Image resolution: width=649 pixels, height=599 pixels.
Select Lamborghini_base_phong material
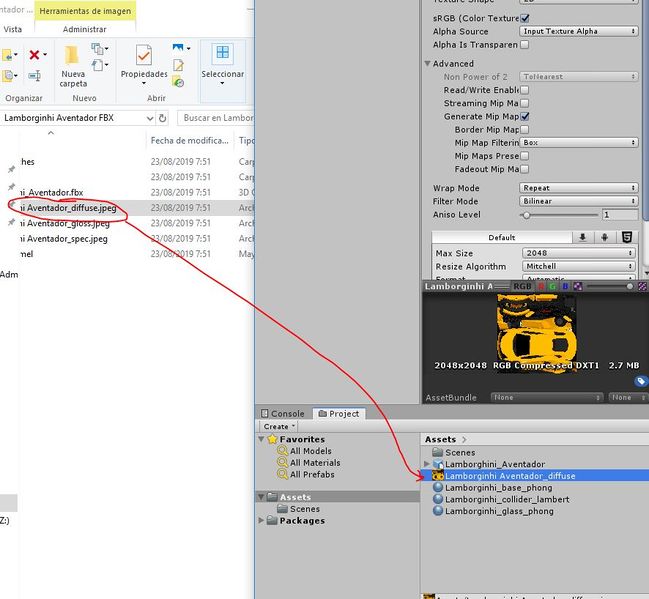point(498,488)
